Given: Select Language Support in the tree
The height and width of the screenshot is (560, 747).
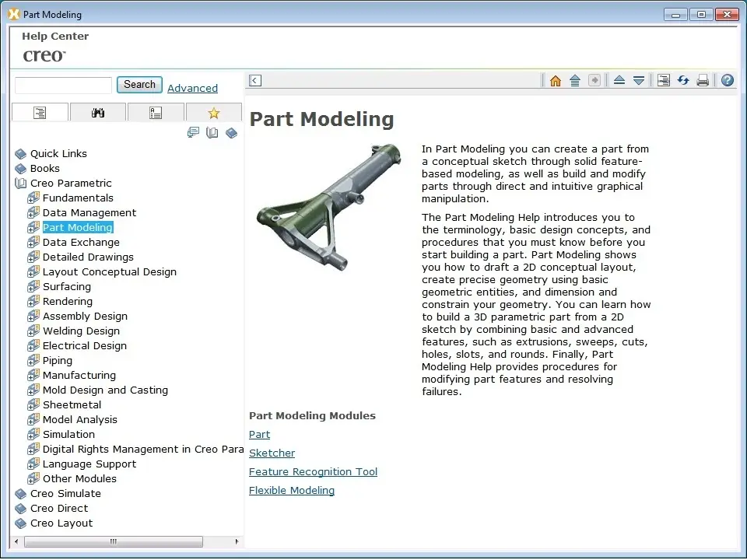Looking at the screenshot, I should [x=89, y=464].
